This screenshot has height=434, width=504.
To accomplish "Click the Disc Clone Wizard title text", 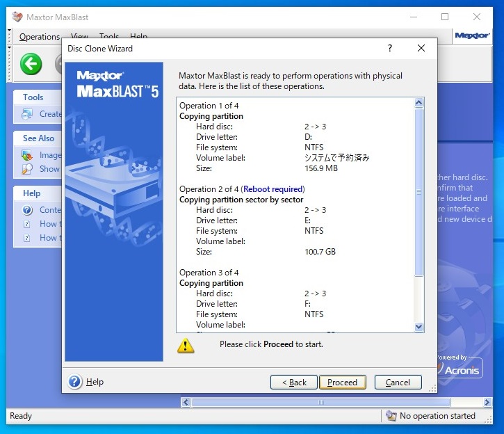I will [100, 49].
